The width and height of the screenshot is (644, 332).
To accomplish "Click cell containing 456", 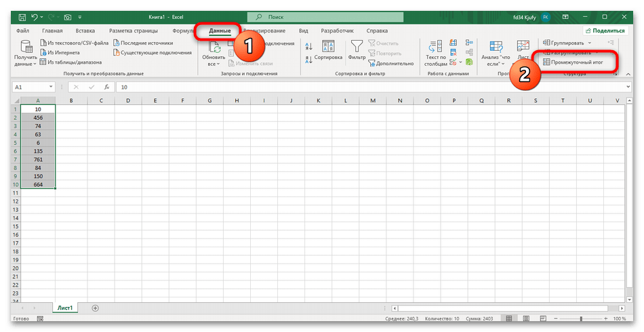I will coord(38,118).
